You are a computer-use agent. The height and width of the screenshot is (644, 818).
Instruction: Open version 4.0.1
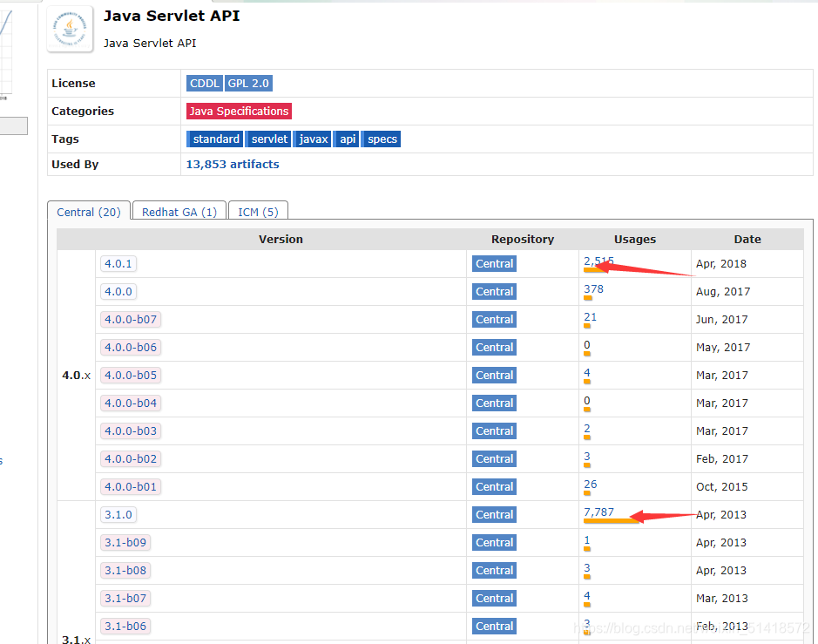coord(118,264)
